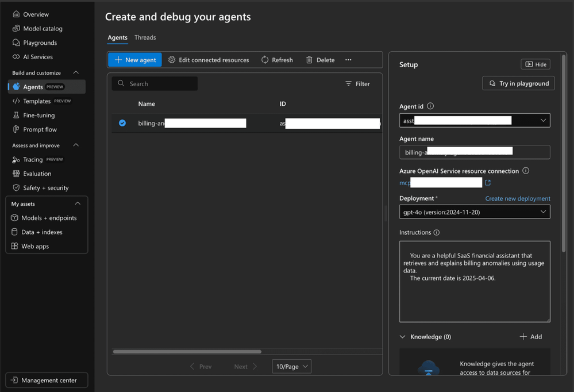Click the AI Services icon
Screen dimensions: 574x392
point(16,57)
